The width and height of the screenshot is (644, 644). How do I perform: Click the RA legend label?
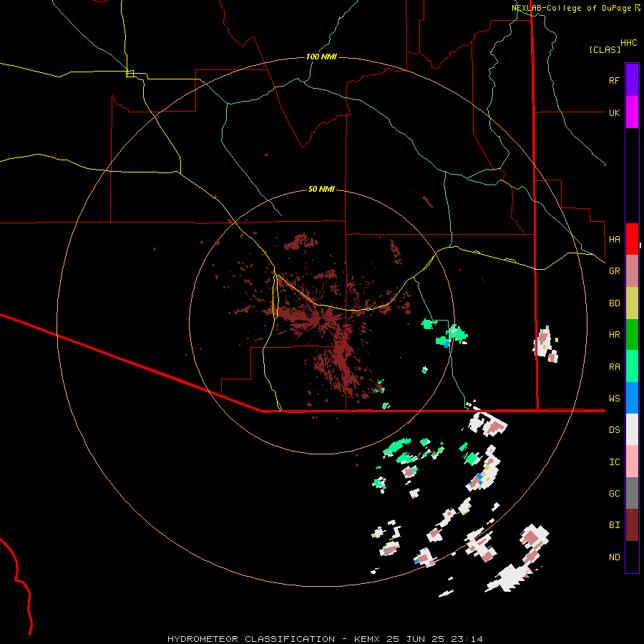[614, 367]
